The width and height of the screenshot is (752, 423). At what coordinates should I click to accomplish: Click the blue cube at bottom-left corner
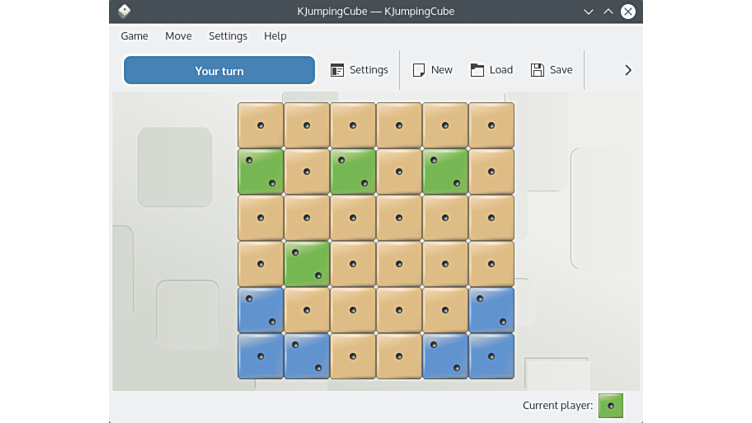260,356
